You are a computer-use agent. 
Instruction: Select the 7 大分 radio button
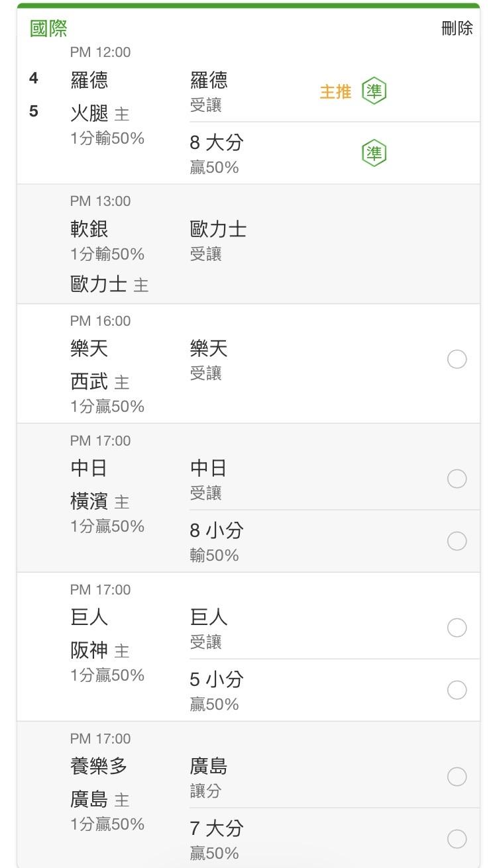pyautogui.click(x=457, y=839)
